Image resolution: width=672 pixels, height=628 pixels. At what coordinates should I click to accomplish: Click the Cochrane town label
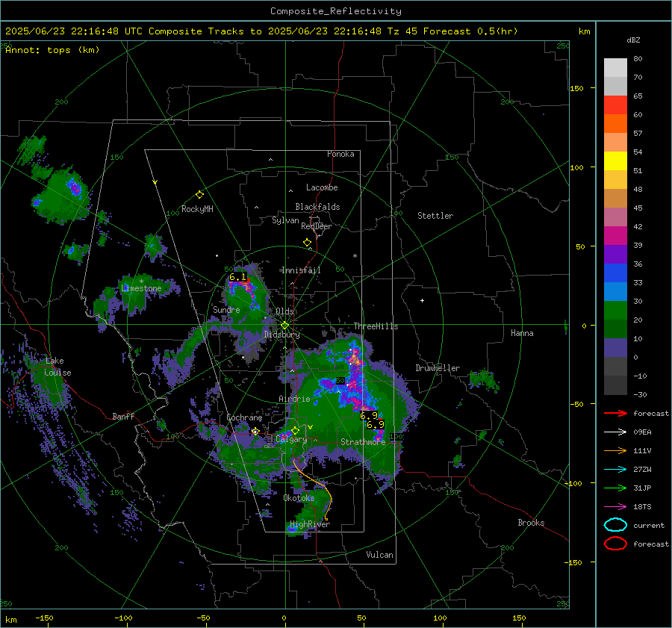(x=244, y=417)
